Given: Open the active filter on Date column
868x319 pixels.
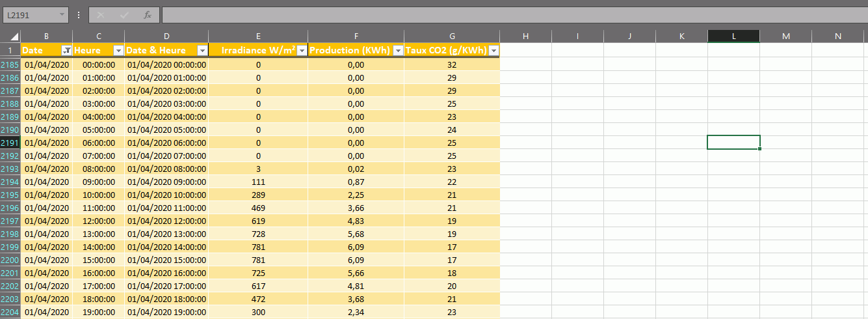Looking at the screenshot, I should click(66, 51).
